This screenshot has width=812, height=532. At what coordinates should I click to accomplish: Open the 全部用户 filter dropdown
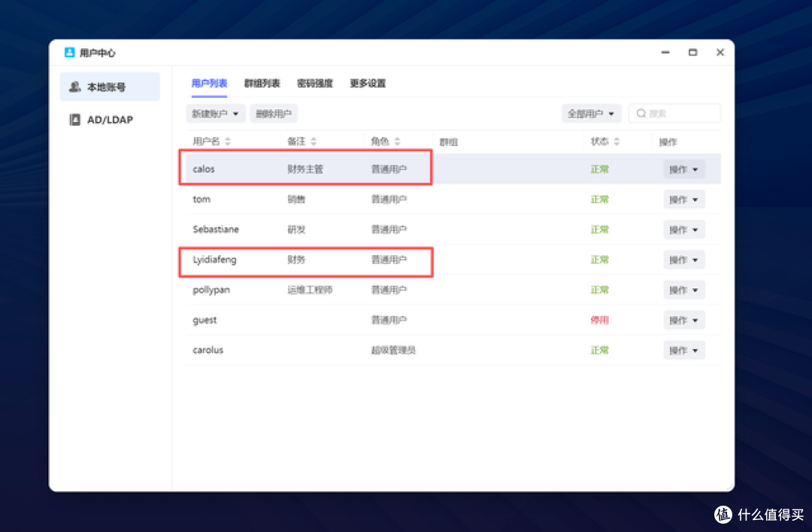click(592, 114)
